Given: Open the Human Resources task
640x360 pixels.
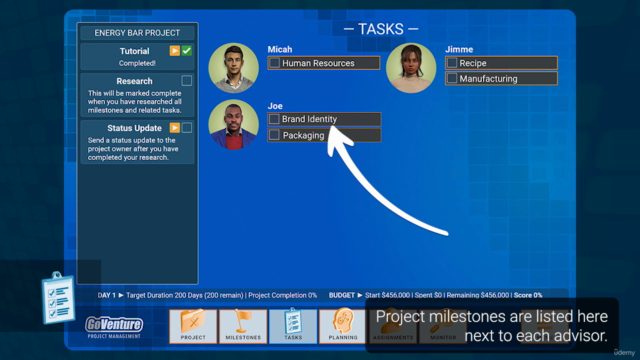Looking at the screenshot, I should coord(324,63).
